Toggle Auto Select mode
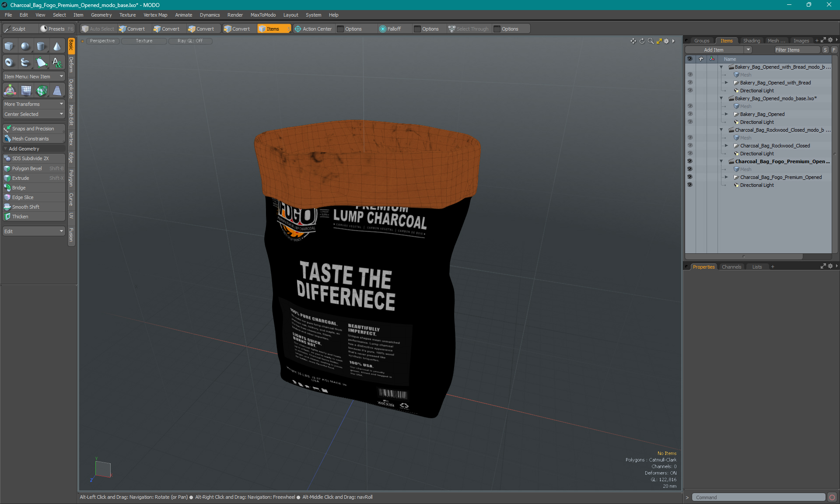 98,29
